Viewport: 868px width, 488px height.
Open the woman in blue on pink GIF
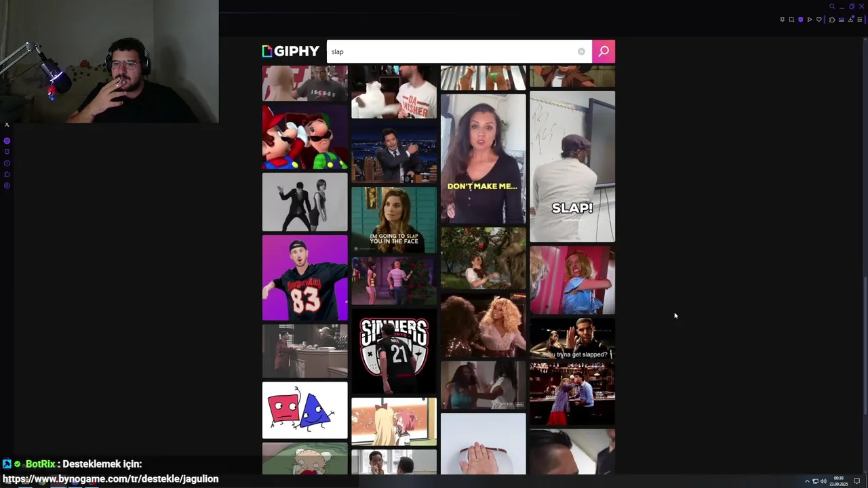point(572,280)
